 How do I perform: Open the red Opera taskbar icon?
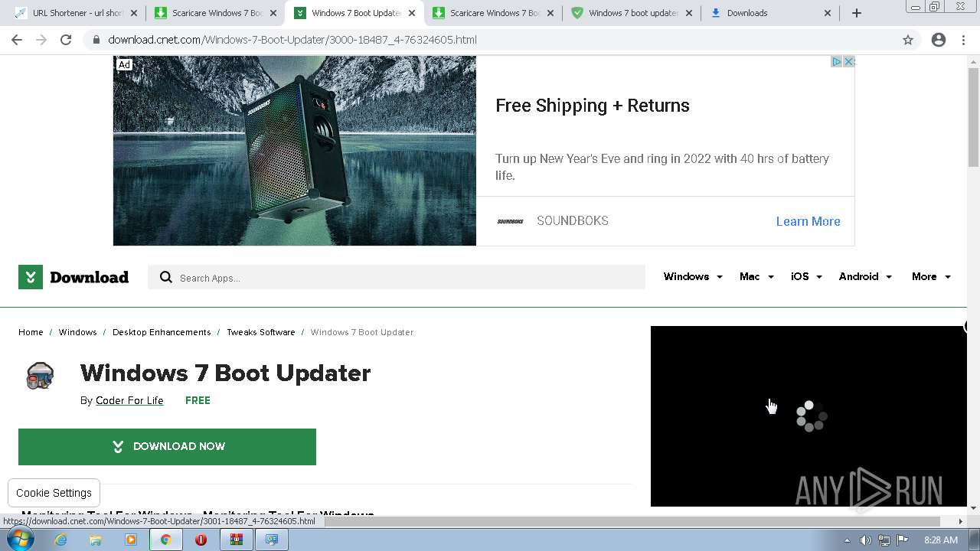coord(201,540)
